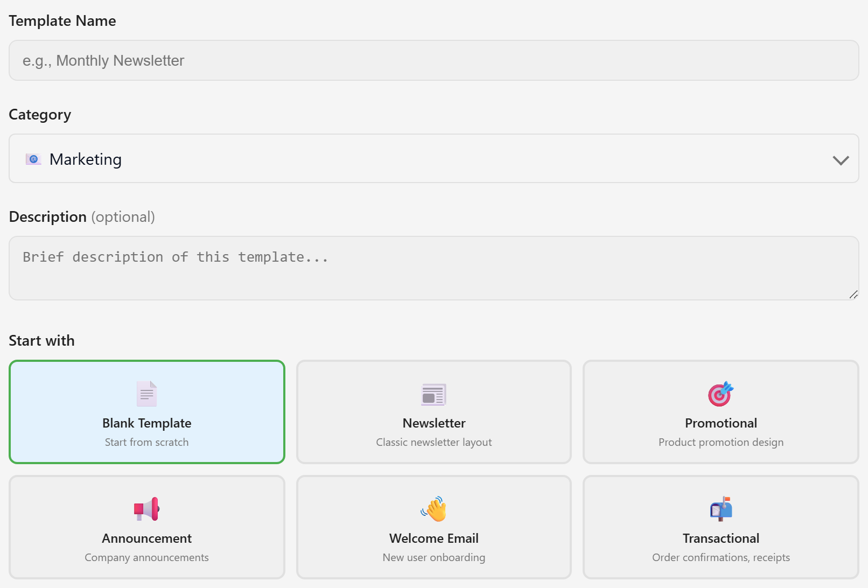This screenshot has height=588, width=868.
Task: Click the Template Name input field
Action: click(433, 60)
